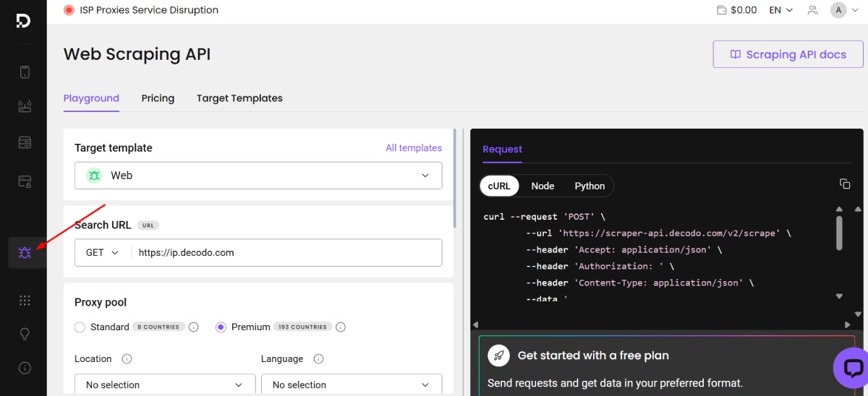Open the lightbulb tips sidebar icon
Screen dimensions: 868x396
pyautogui.click(x=25, y=334)
